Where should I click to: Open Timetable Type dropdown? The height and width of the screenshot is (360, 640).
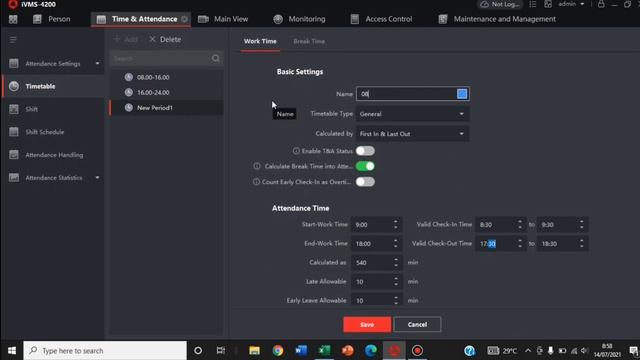pyautogui.click(x=412, y=114)
